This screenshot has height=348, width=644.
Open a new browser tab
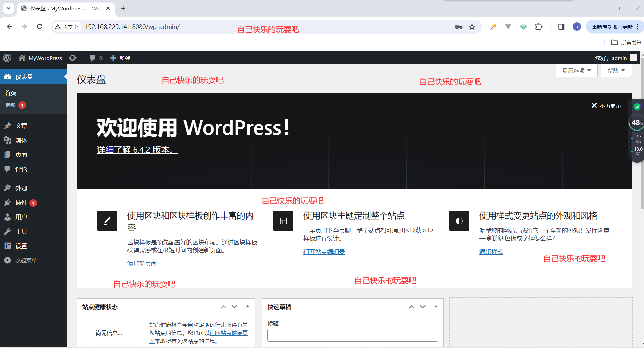pyautogui.click(x=123, y=8)
